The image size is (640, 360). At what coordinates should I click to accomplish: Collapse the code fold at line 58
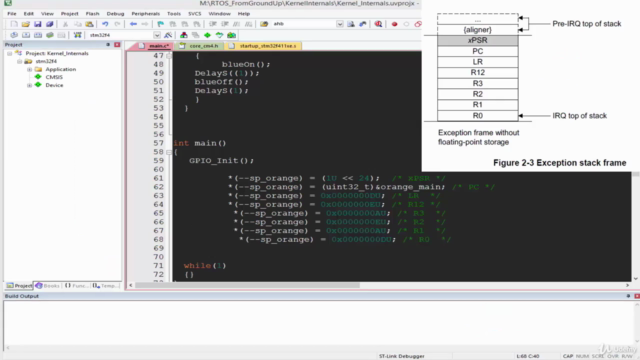click(x=169, y=152)
